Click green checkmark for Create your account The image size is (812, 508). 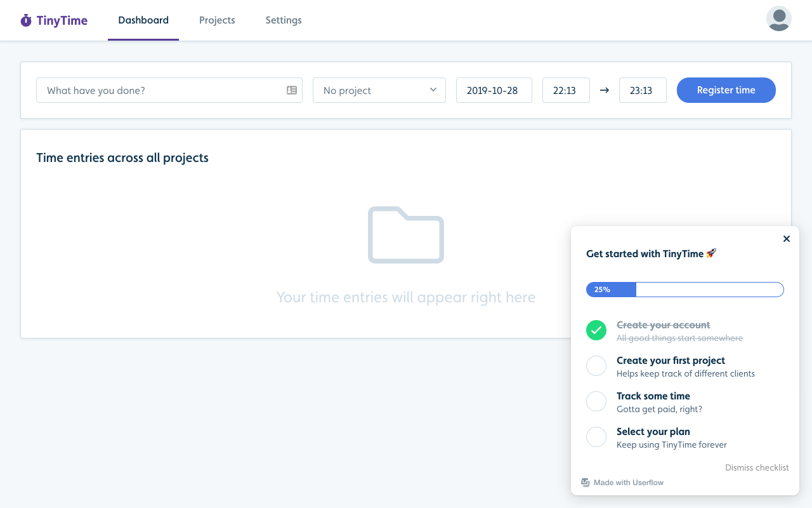click(x=596, y=330)
